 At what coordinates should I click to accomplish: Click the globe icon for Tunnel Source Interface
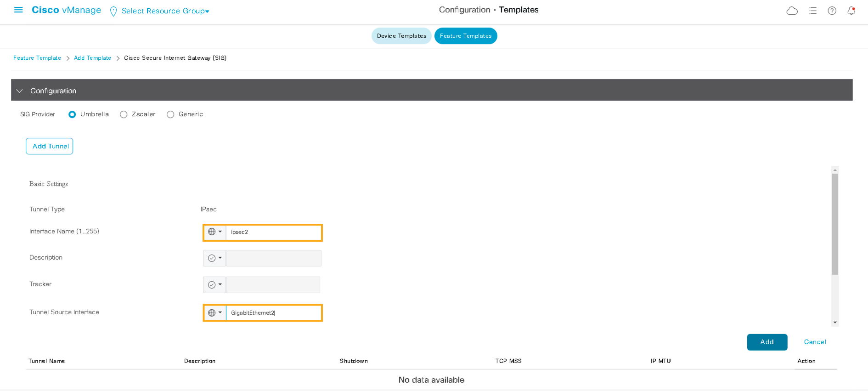(x=212, y=313)
